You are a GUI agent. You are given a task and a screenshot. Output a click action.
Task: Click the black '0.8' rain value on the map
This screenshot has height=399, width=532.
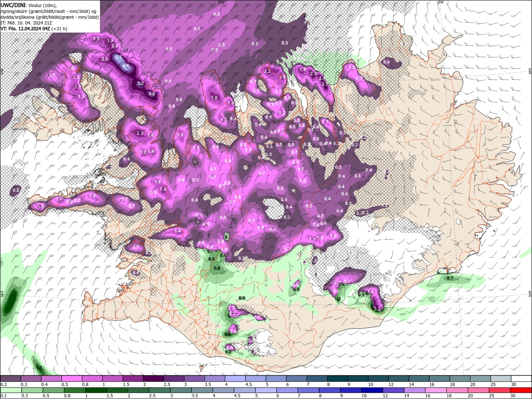[x=217, y=268]
